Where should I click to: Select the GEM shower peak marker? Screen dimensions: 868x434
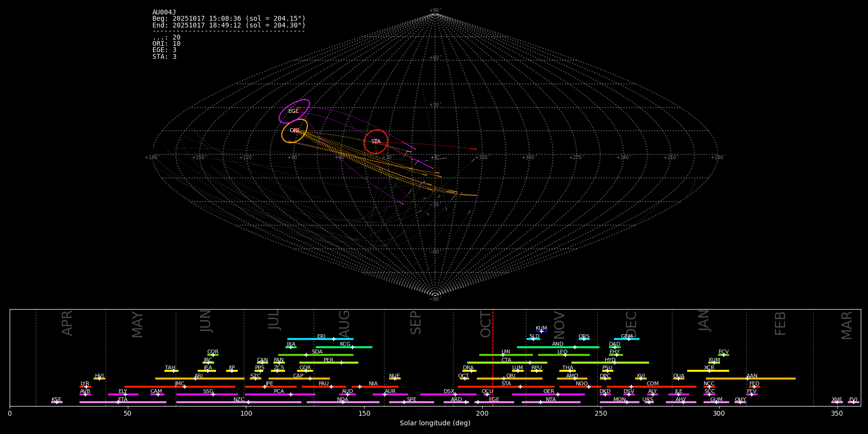point(628,339)
